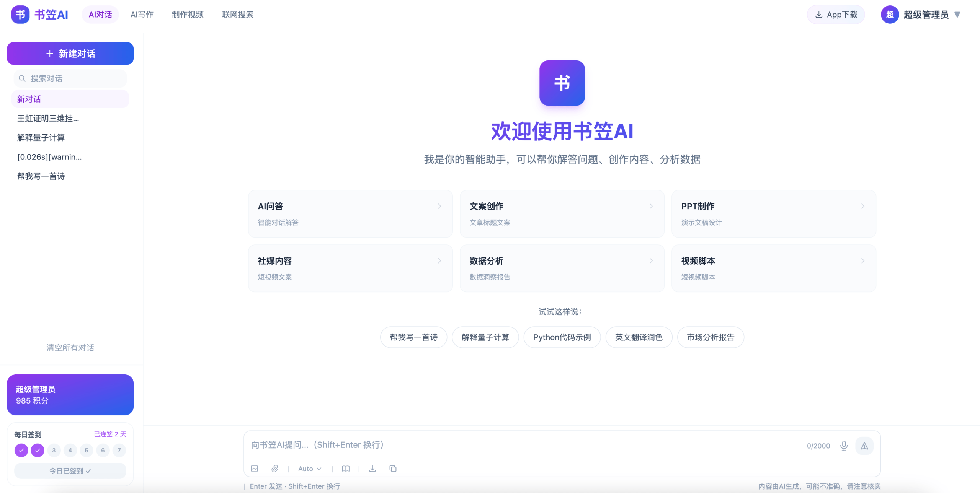Click the 解释量子计算 suggestion chip
980x493 pixels.
tap(485, 337)
